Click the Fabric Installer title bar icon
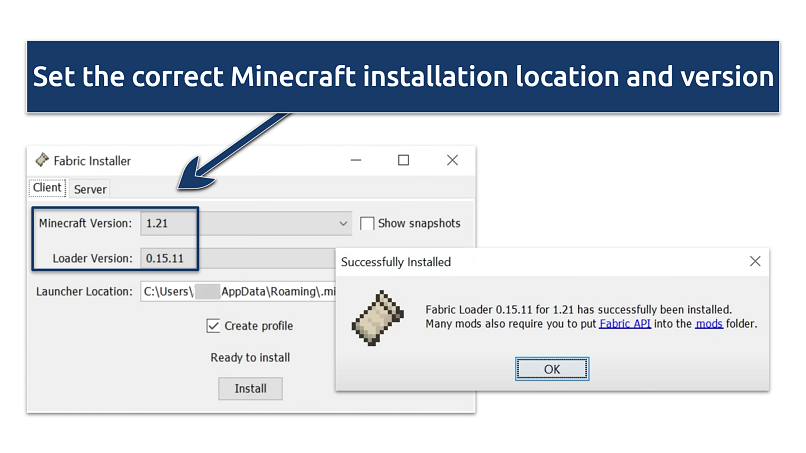This screenshot has width=806, height=453. pos(42,160)
